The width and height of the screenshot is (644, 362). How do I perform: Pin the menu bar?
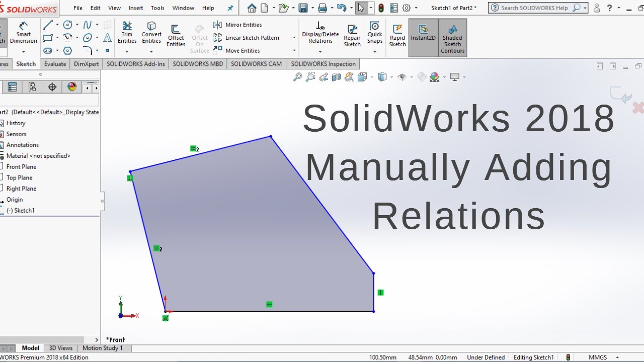click(230, 8)
